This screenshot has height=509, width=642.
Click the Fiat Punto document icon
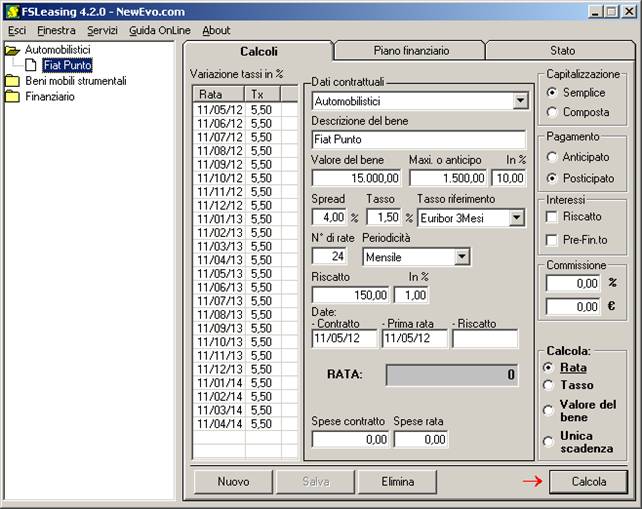pyautogui.click(x=31, y=65)
